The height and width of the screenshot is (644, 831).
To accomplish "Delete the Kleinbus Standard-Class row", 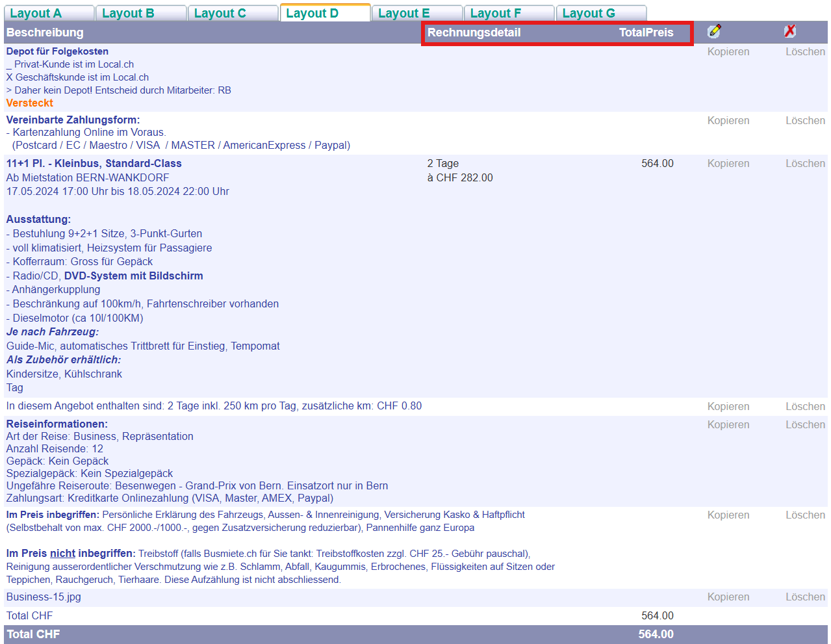I will (805, 164).
